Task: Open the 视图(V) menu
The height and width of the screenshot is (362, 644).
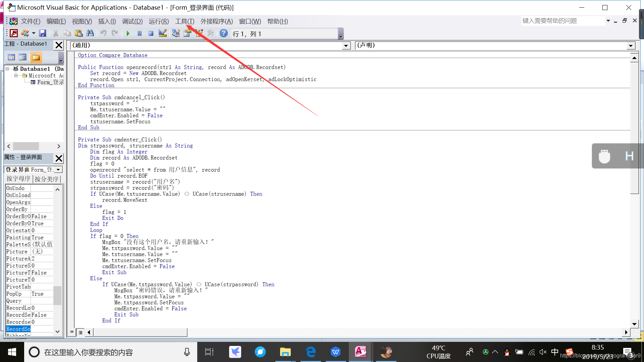Action: pos(82,21)
